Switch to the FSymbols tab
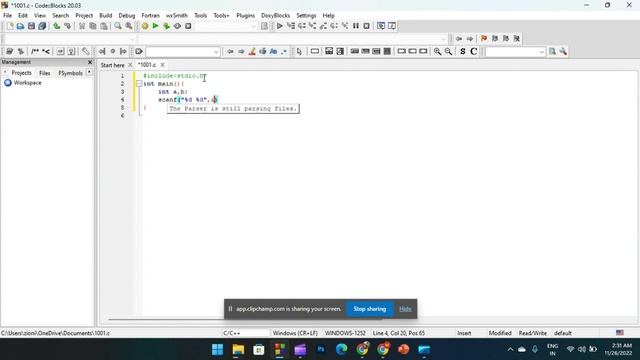Screen dimensions: 640x360 (x=70, y=73)
